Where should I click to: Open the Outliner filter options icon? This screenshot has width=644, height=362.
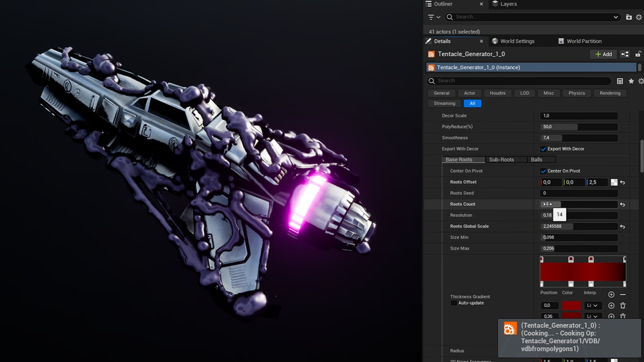point(433,17)
